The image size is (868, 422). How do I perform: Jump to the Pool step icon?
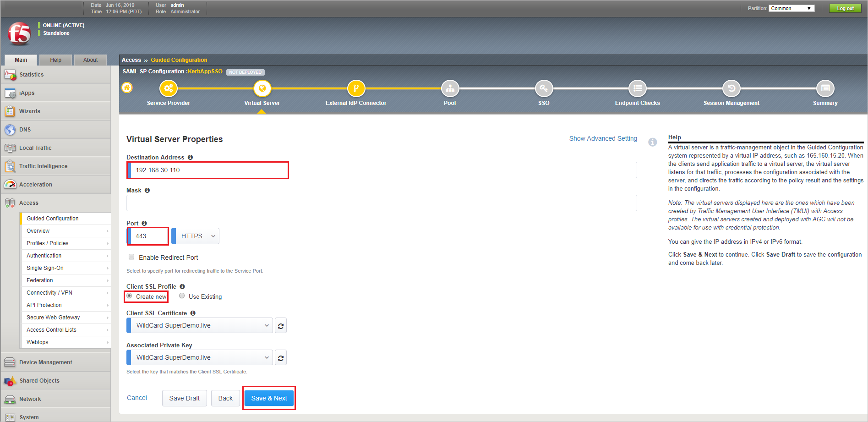[450, 88]
